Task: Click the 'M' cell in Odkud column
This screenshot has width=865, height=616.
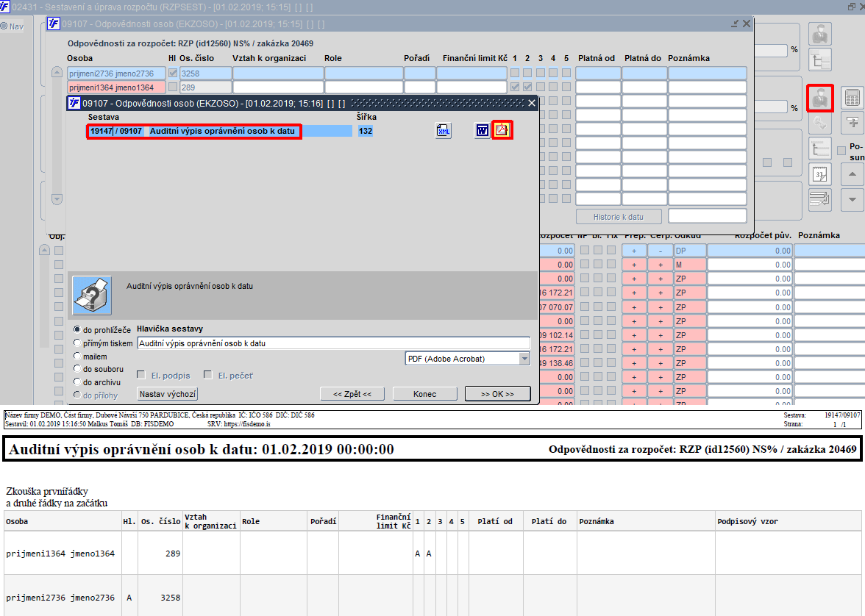Action: tap(690, 265)
